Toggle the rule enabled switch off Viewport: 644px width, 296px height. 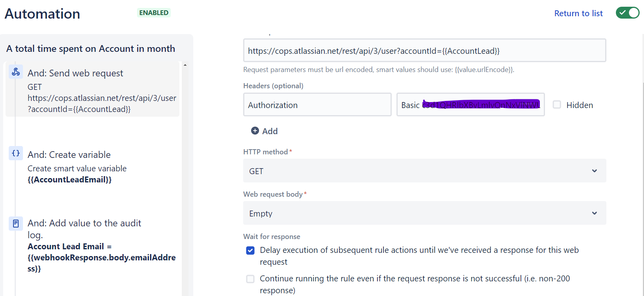627,13
